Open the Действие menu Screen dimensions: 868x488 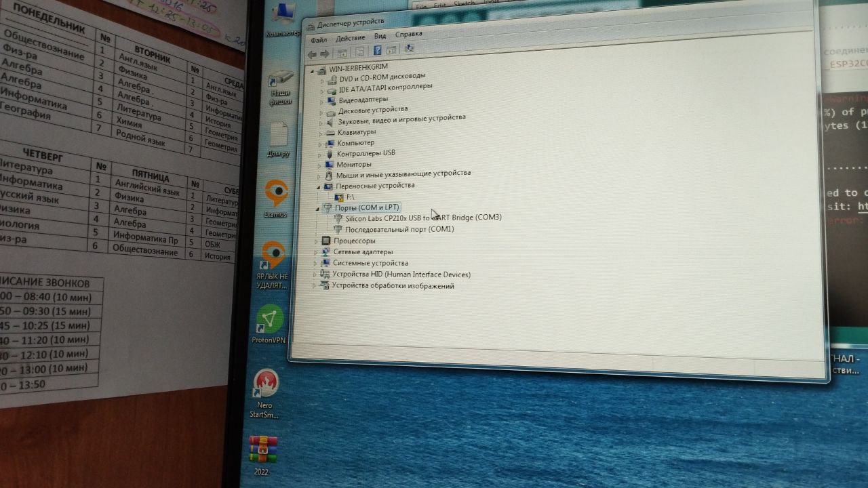click(350, 38)
